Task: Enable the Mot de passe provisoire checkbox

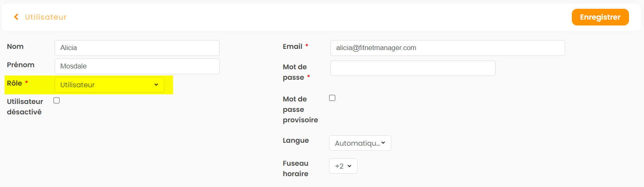Action: coord(332,98)
